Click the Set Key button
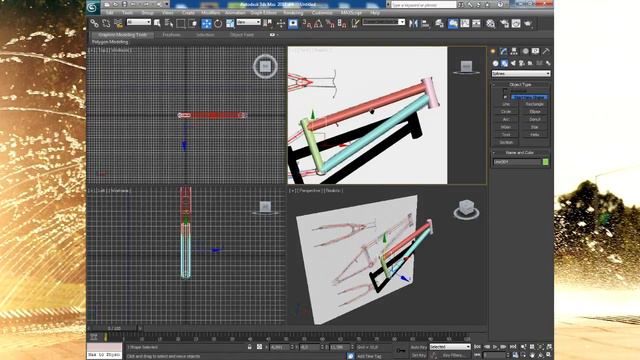640x360 pixels. pyautogui.click(x=418, y=356)
